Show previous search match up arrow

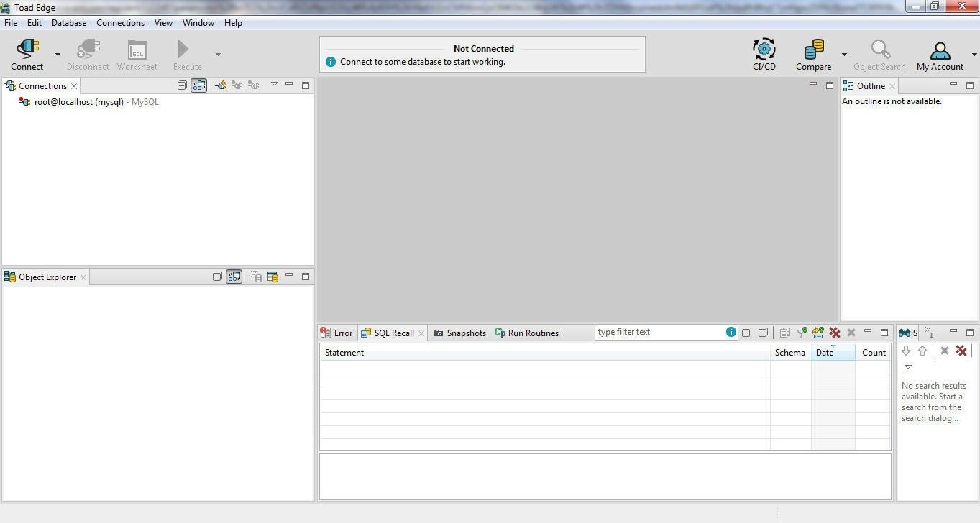(x=922, y=351)
